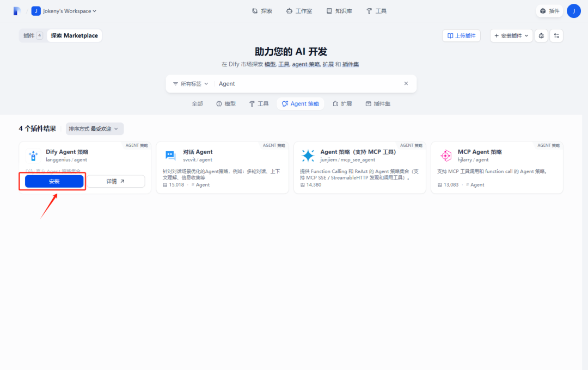This screenshot has width=588, height=370.
Task: Install the Dify Agent 策略 plugin
Action: [x=54, y=181]
